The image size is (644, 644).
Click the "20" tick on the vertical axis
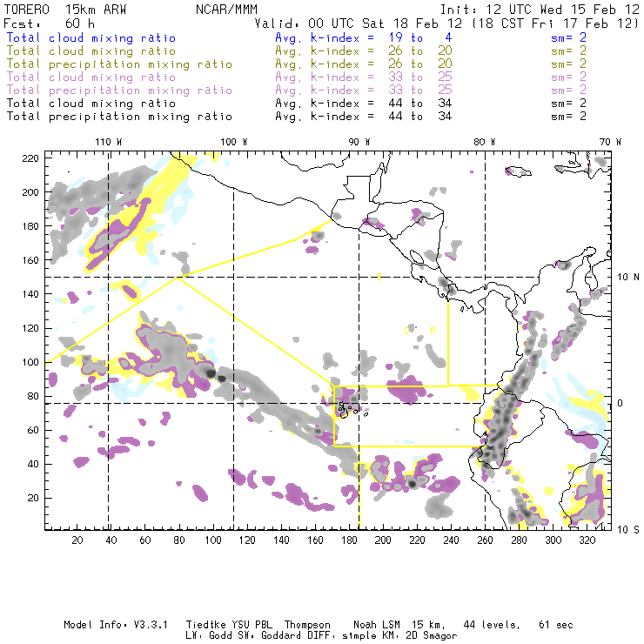point(33,498)
